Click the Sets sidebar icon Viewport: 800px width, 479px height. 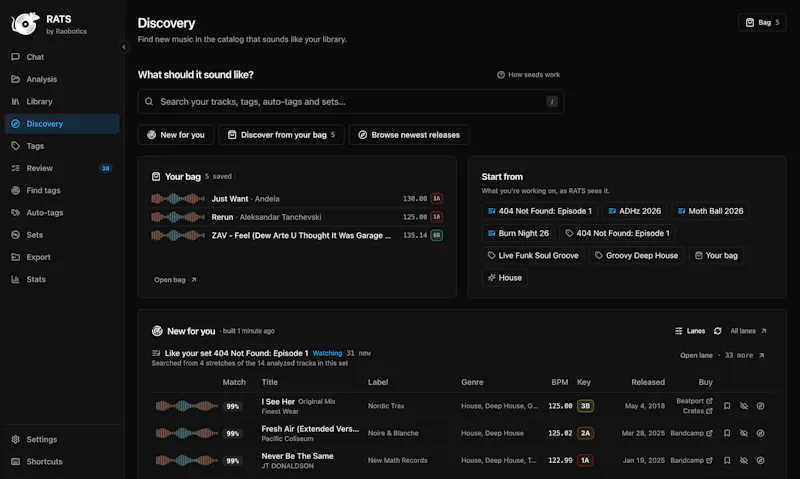tap(16, 235)
